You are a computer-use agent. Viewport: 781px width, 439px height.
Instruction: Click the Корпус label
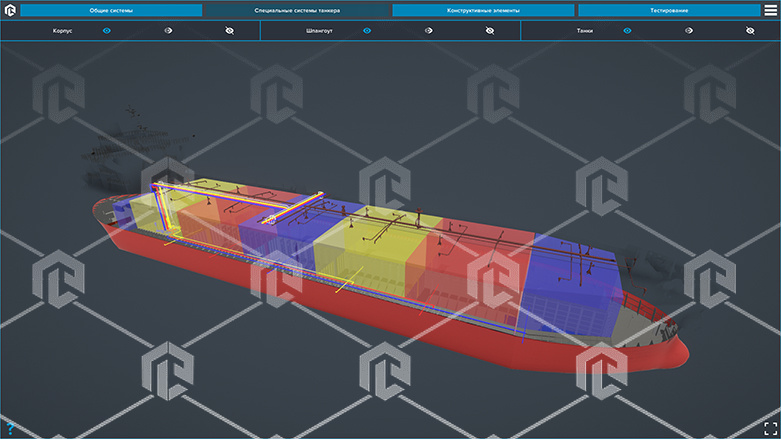tap(62, 31)
